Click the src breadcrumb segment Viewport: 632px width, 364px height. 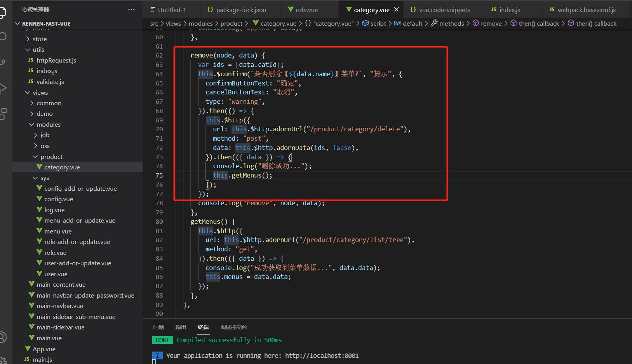coord(154,24)
